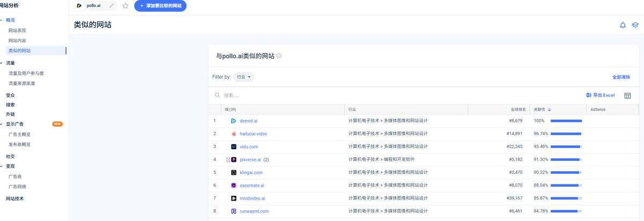
Task: Click the 100% relevance bar for deevid.ai
Action: point(566,121)
